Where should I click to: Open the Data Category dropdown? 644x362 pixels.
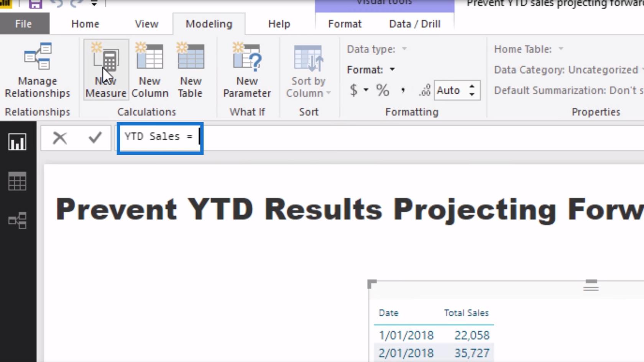tap(569, 70)
